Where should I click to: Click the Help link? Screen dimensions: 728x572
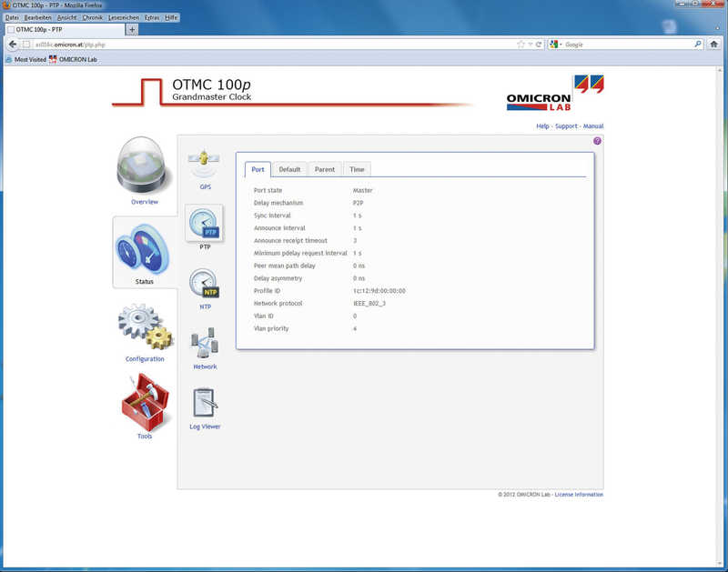tap(542, 126)
